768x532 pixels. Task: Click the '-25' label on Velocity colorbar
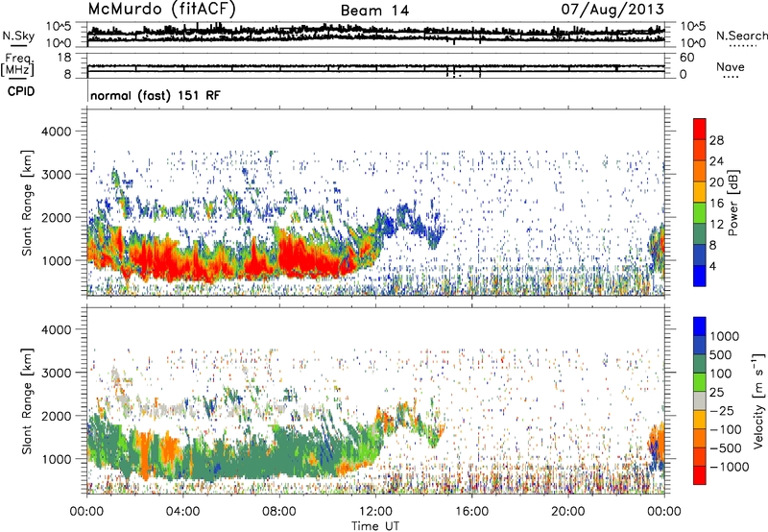click(x=722, y=411)
